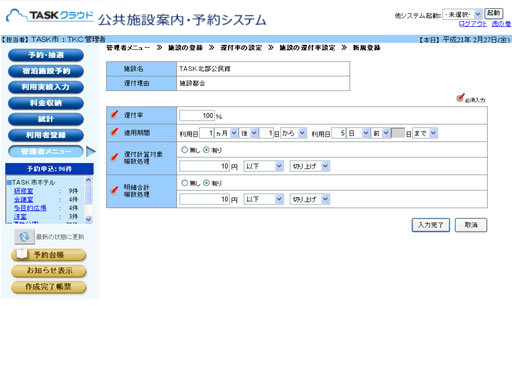Image resolution: width=512 pixels, height=384 pixels.
Task: Select 無し radio for 明細合計 端数処理
Action: pos(184,183)
